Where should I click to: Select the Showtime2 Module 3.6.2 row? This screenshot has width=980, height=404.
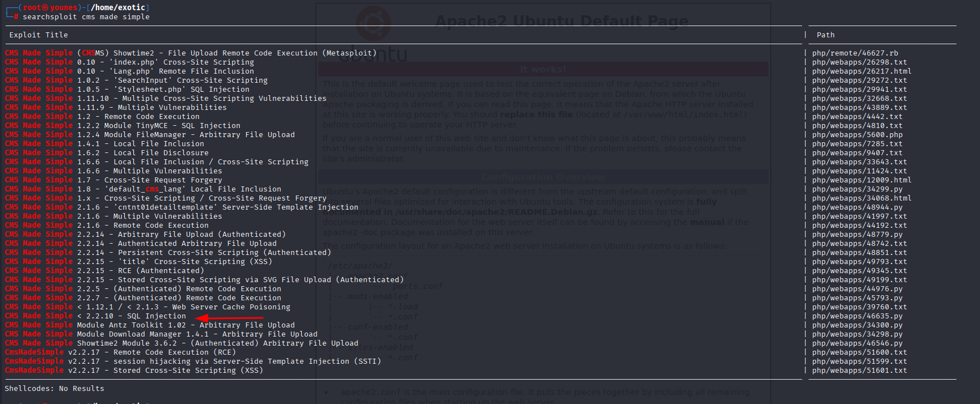pyautogui.click(x=181, y=343)
